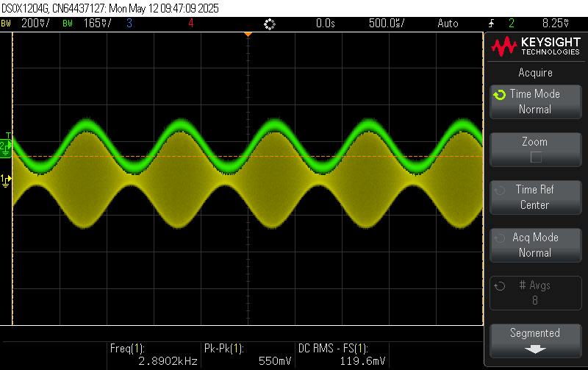
Task: Open the Time Ref Center dropdown
Action: 534,197
